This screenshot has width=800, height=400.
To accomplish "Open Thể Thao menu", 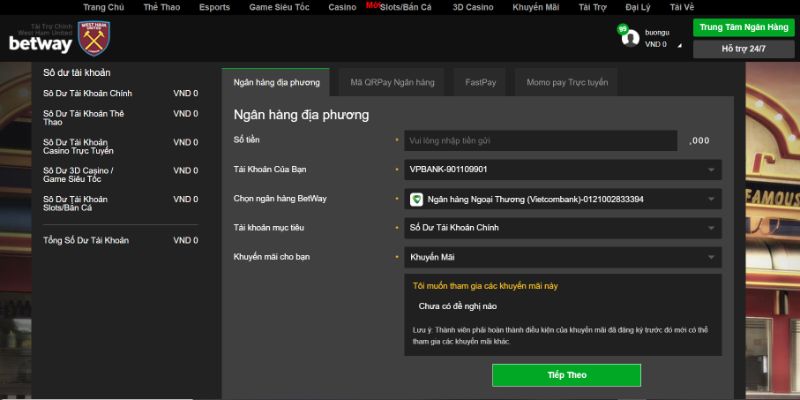I will coord(162,7).
